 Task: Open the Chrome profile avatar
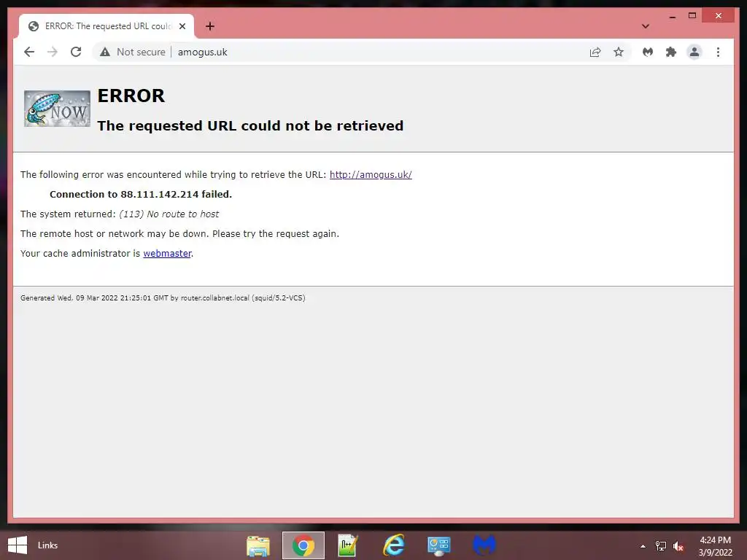tap(694, 52)
